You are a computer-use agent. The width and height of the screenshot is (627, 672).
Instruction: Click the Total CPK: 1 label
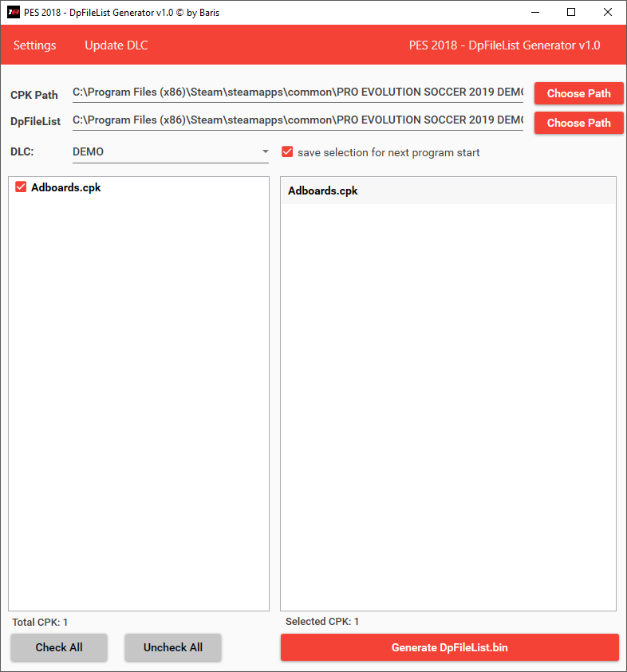(x=40, y=622)
